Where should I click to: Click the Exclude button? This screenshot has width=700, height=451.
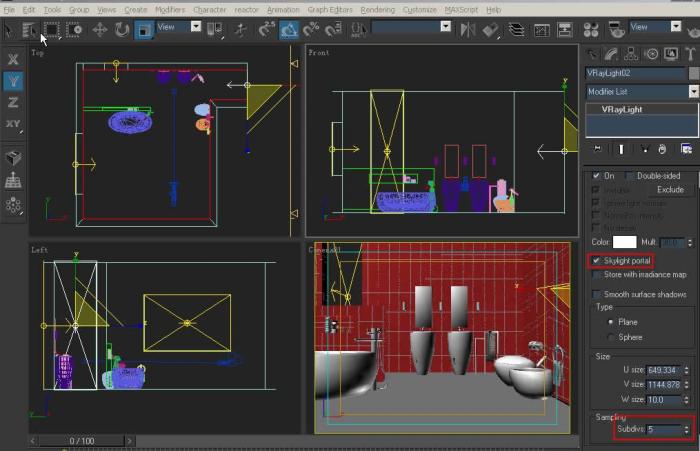click(670, 190)
